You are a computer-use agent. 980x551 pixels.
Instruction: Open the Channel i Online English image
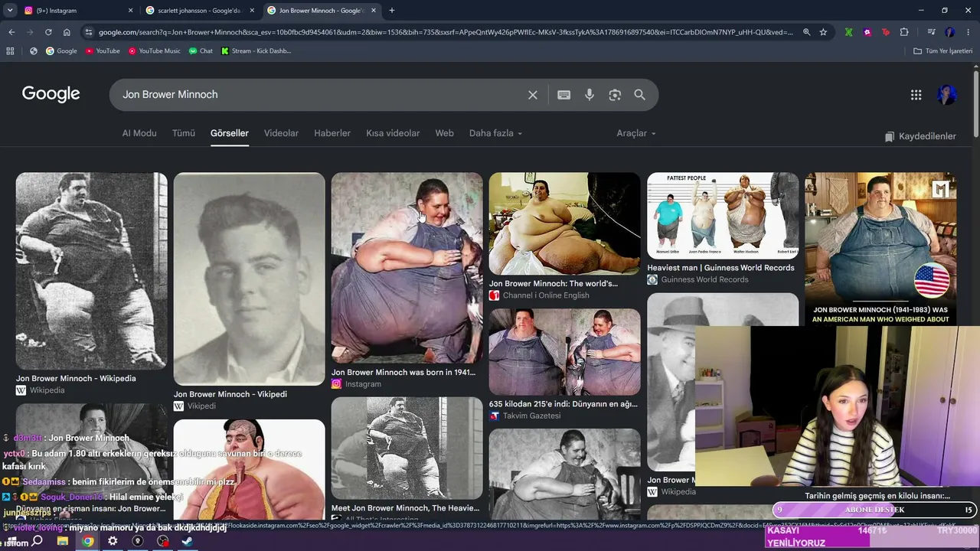coord(565,223)
